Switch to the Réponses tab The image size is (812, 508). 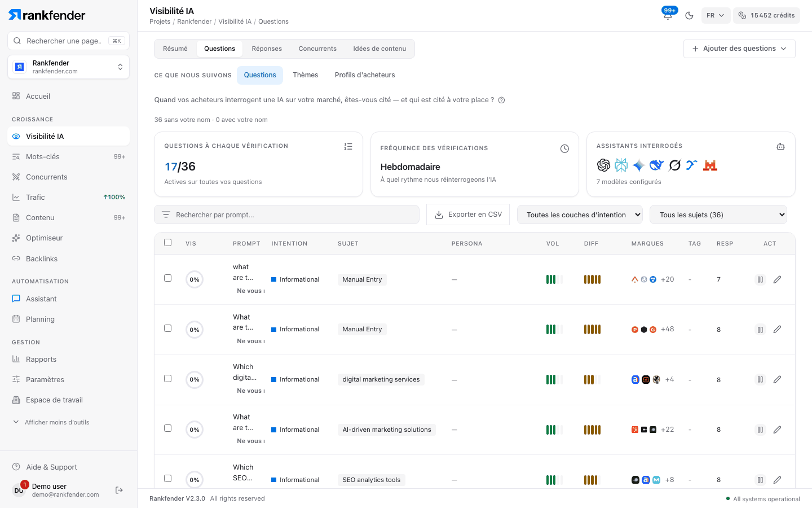pos(267,49)
